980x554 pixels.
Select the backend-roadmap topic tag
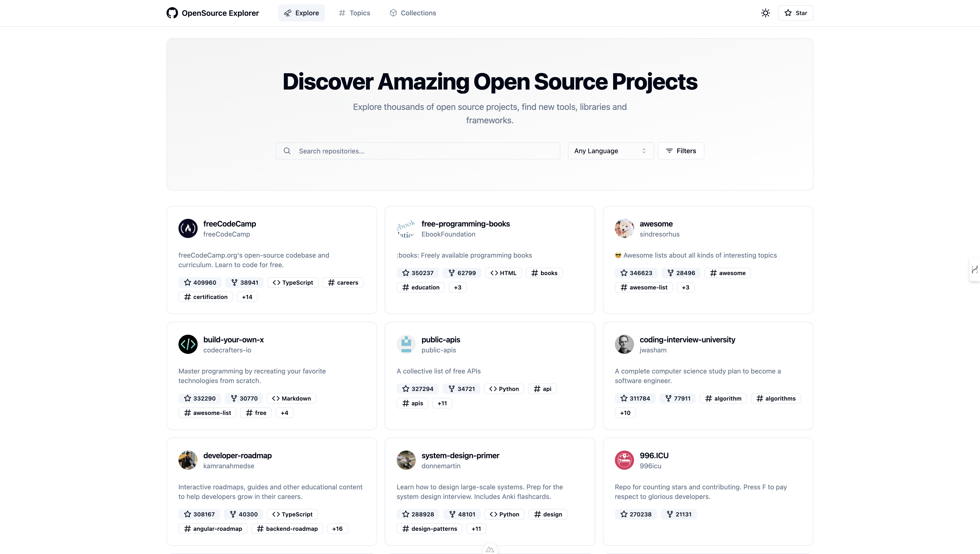point(287,528)
